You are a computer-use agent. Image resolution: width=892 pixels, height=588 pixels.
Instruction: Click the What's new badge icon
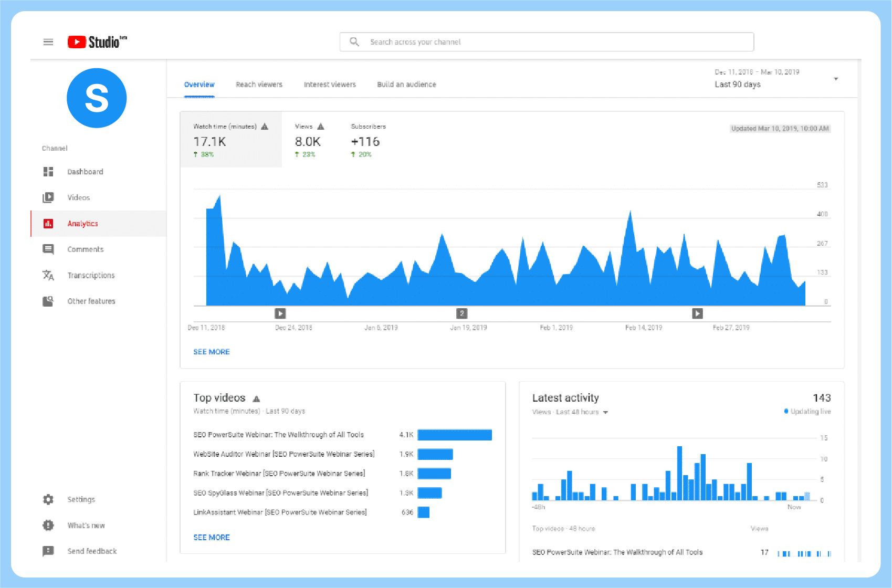(x=48, y=525)
